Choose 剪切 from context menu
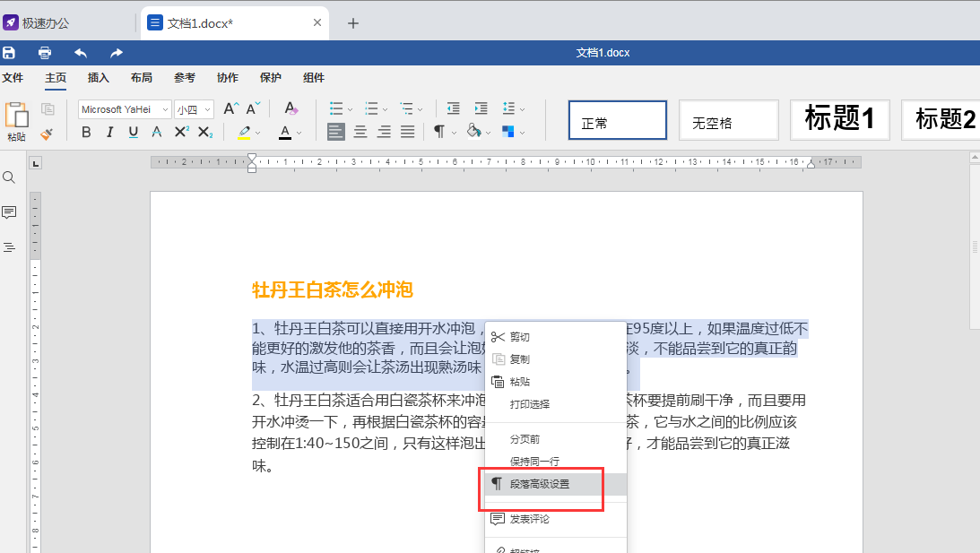The height and width of the screenshot is (553, 980). click(x=556, y=337)
